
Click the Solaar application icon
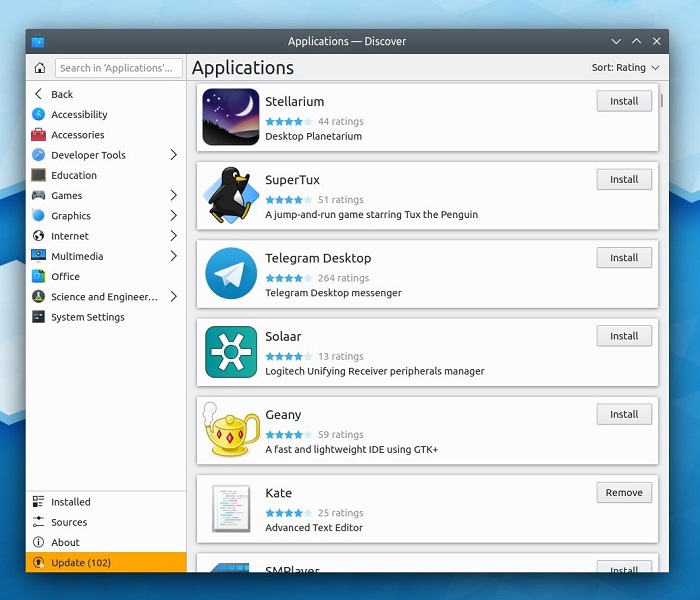tap(231, 352)
